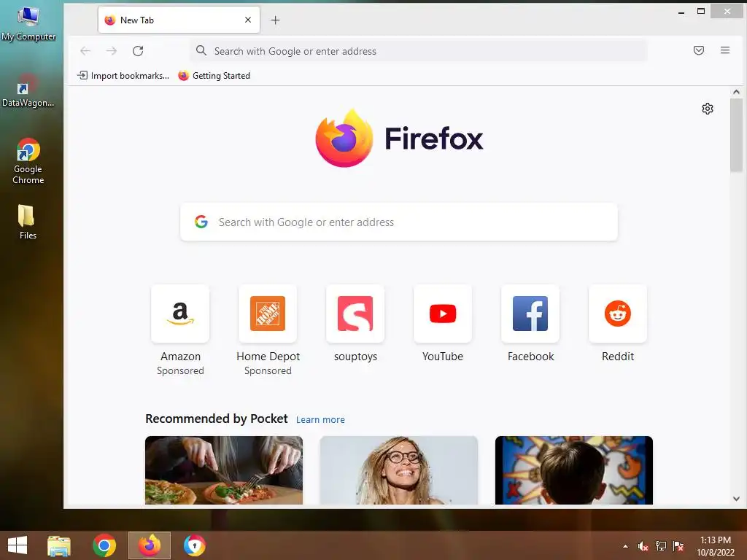Open the blue lock browser taskbar icon

[x=194, y=545]
